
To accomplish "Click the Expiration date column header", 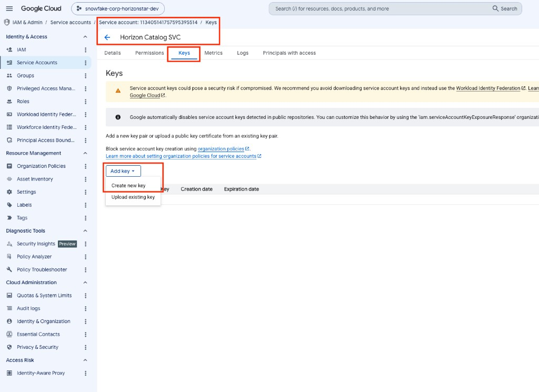I will (242, 189).
